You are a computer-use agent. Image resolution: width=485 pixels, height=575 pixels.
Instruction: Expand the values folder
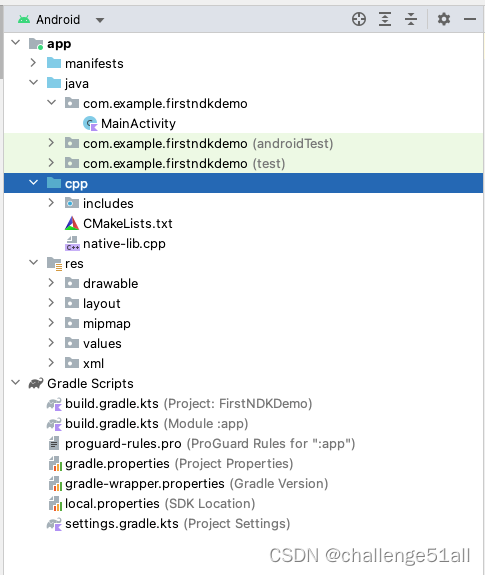click(51, 343)
